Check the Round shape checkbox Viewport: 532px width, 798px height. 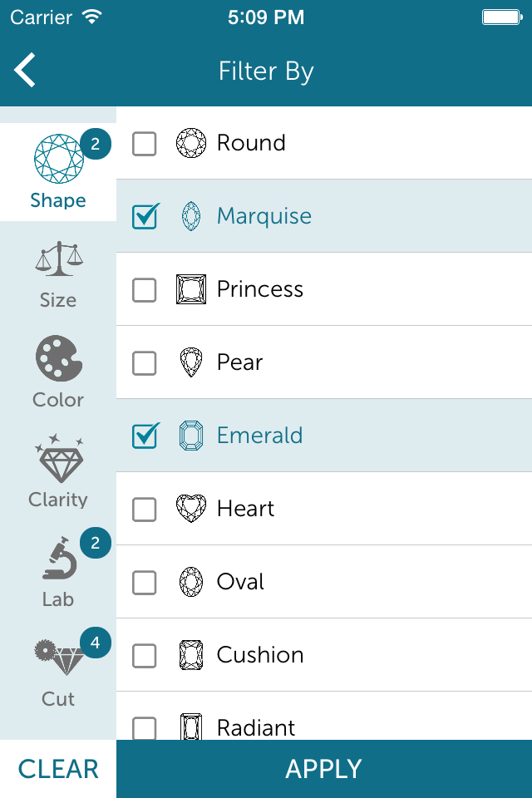[145, 143]
